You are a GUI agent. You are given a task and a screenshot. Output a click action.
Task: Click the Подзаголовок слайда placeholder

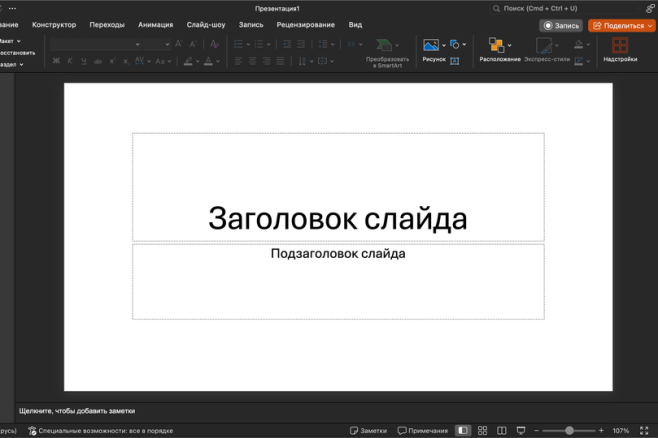338,254
